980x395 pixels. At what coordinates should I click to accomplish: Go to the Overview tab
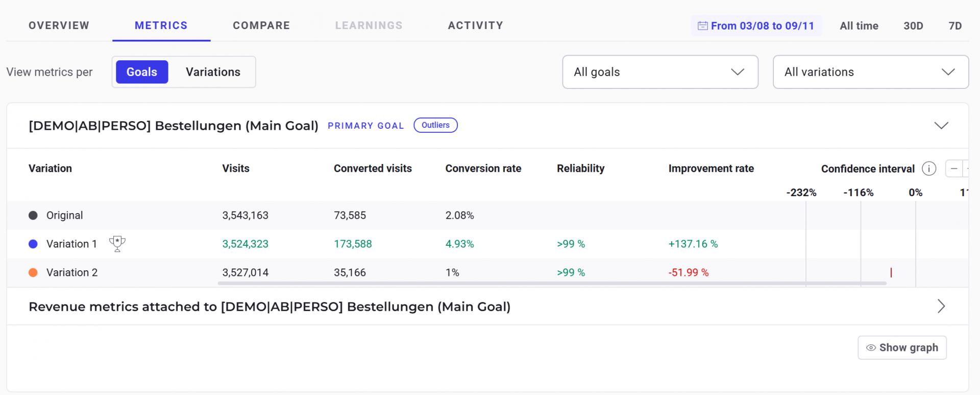[x=59, y=26]
